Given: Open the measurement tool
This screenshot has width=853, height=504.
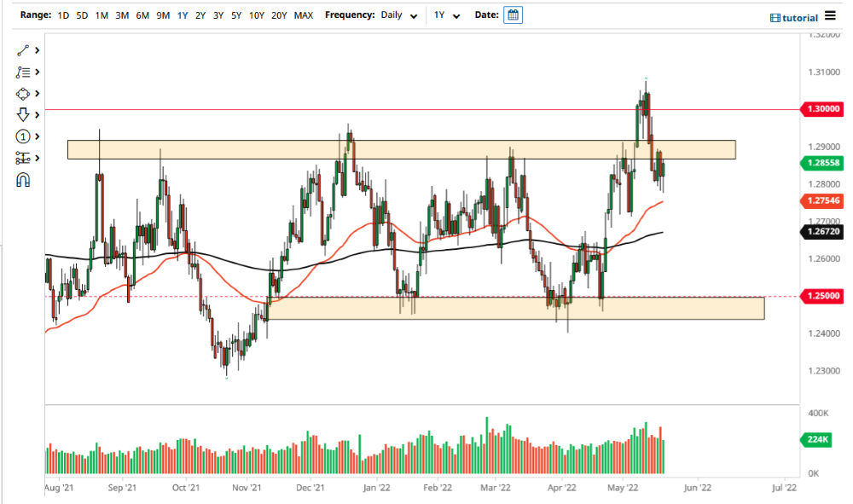Looking at the screenshot, I should pos(23,157).
